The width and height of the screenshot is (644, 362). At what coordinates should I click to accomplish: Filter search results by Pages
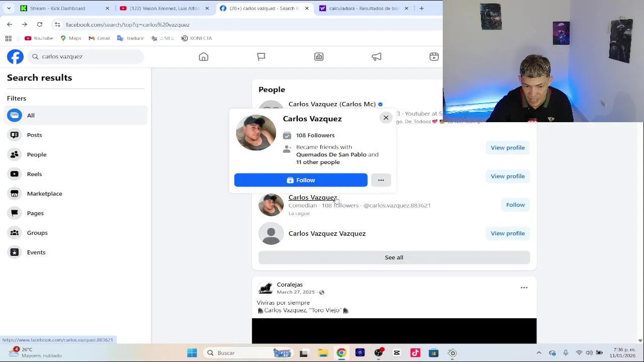[x=75, y=213]
